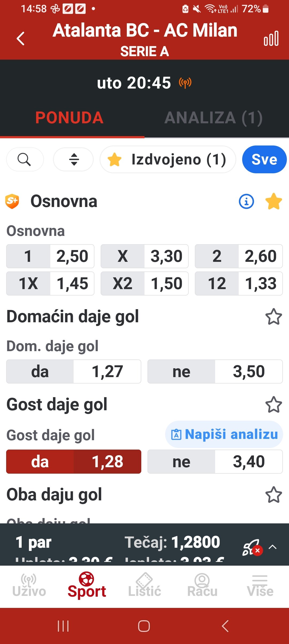Viewport: 289px width, 644px height.
Task: Select the PONUDA tab
Action: click(x=69, y=118)
